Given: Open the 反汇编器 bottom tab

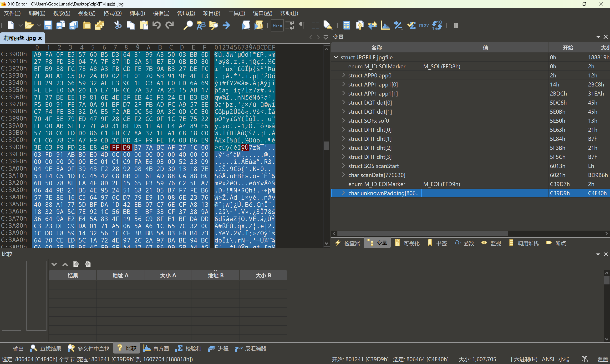Looking at the screenshot, I should tap(250, 348).
